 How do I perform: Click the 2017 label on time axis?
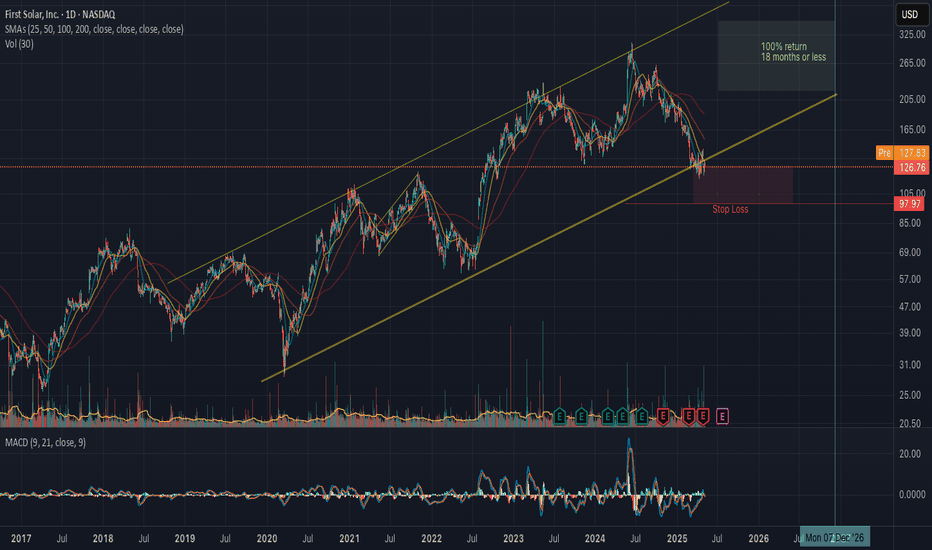(21, 538)
